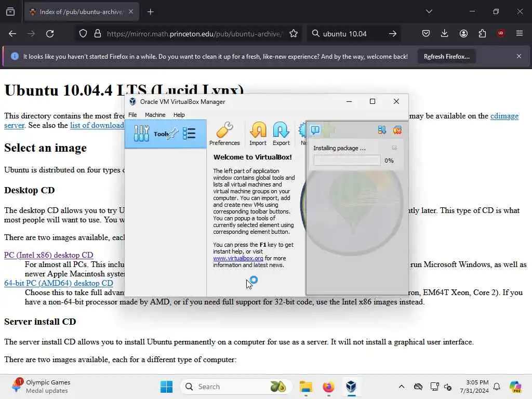Click the Installing package progress bar
Screen dimensions: 532x399
pyautogui.click(x=347, y=160)
